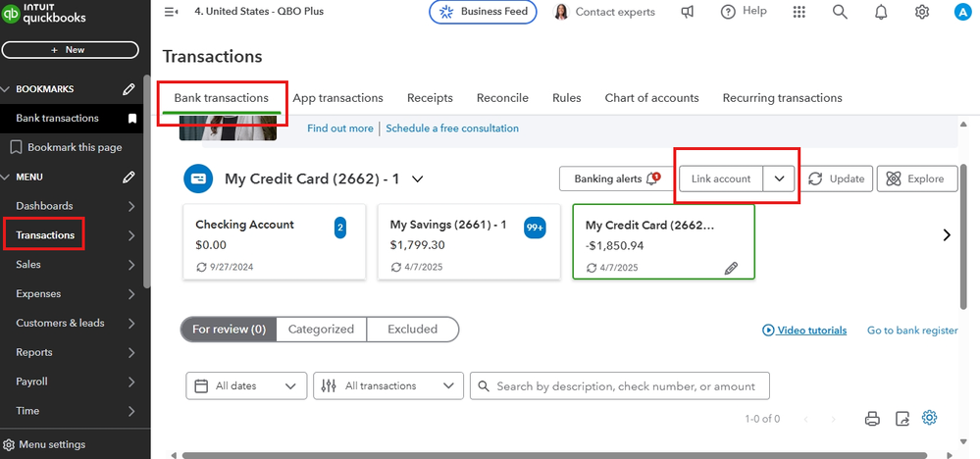Click the Find out more link
980x459 pixels.
[340, 128]
